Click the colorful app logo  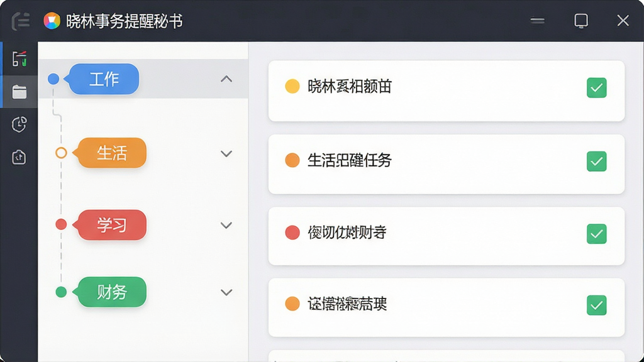click(x=52, y=21)
